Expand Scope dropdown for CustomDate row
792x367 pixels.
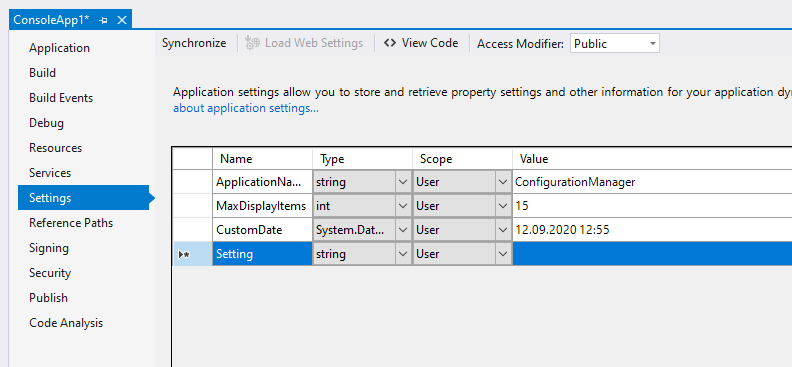coord(503,230)
